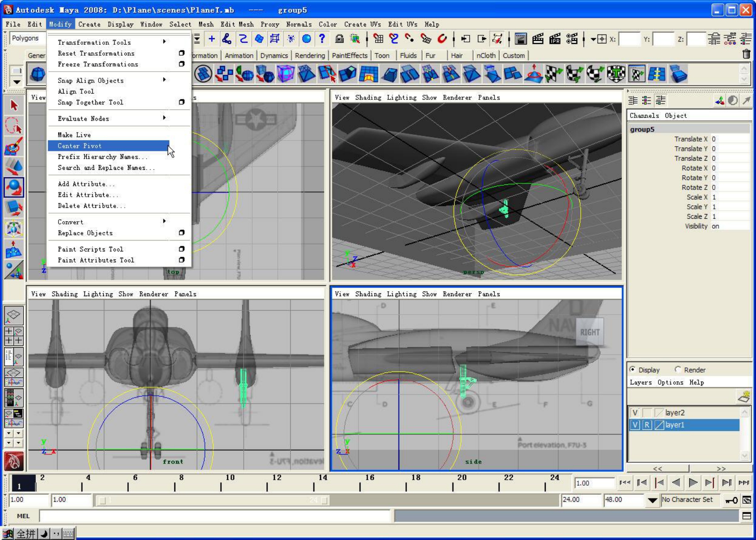
Task: Click the play forwards button
Action: click(x=693, y=482)
